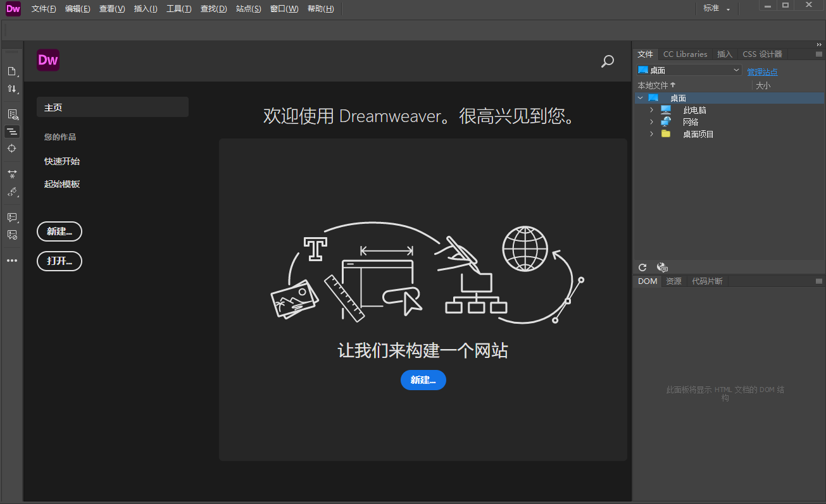Viewport: 826px width, 504px height.
Task: Click the blue 新建... button
Action: point(423,380)
